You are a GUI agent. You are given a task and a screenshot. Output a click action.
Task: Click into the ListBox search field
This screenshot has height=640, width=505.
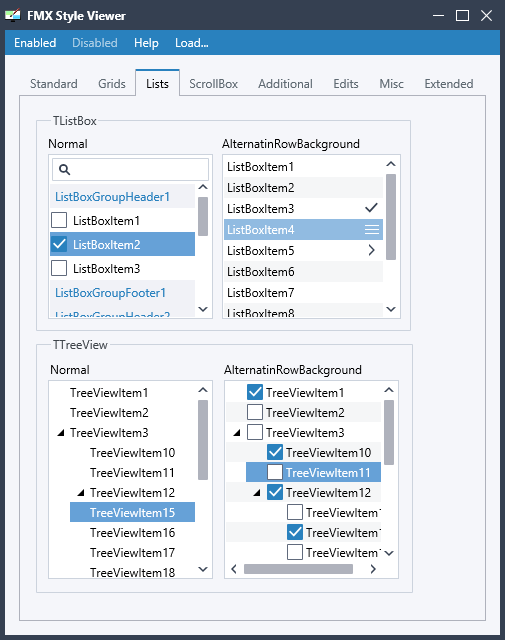pyautogui.click(x=130, y=169)
